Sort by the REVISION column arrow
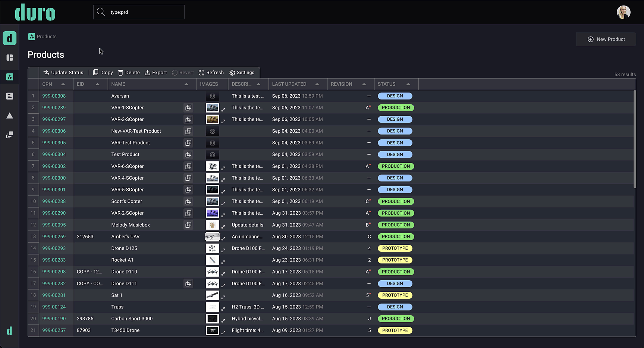 364,84
